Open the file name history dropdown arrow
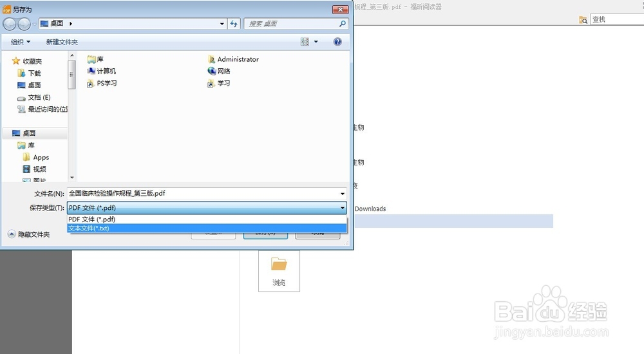The width and height of the screenshot is (644, 354). tap(343, 194)
